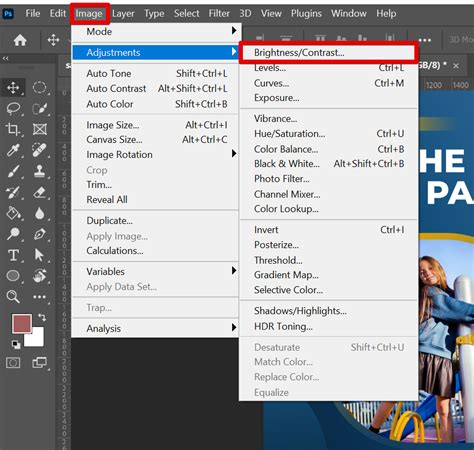Choose Levels from Adjustments
The width and height of the screenshot is (474, 450).
click(x=329, y=68)
